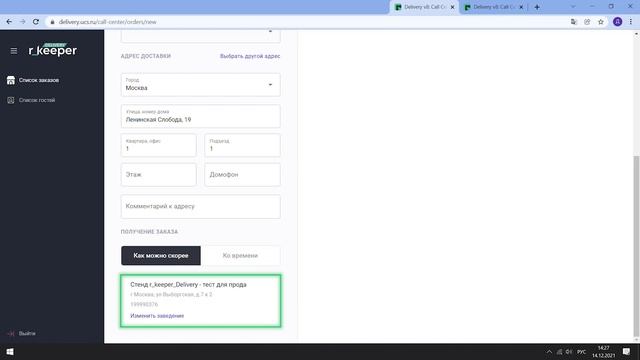
Task: Open the browser profile avatar
Action: coord(618,22)
